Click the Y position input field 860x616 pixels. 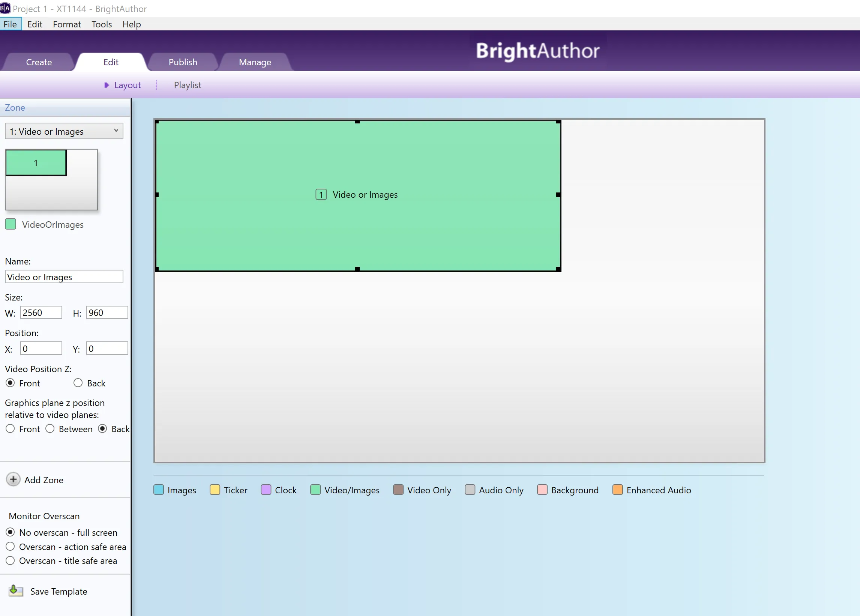107,348
